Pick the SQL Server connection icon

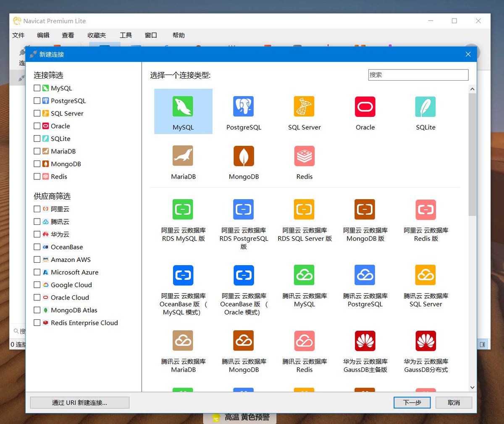(x=304, y=106)
